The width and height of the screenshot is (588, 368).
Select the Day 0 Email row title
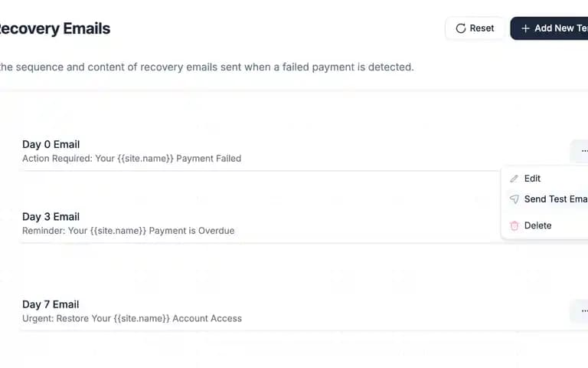coord(51,145)
